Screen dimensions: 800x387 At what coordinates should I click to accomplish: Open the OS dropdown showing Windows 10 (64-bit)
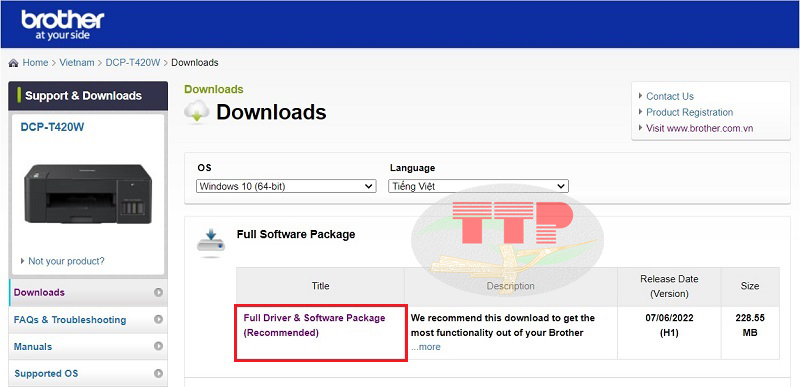click(x=286, y=186)
